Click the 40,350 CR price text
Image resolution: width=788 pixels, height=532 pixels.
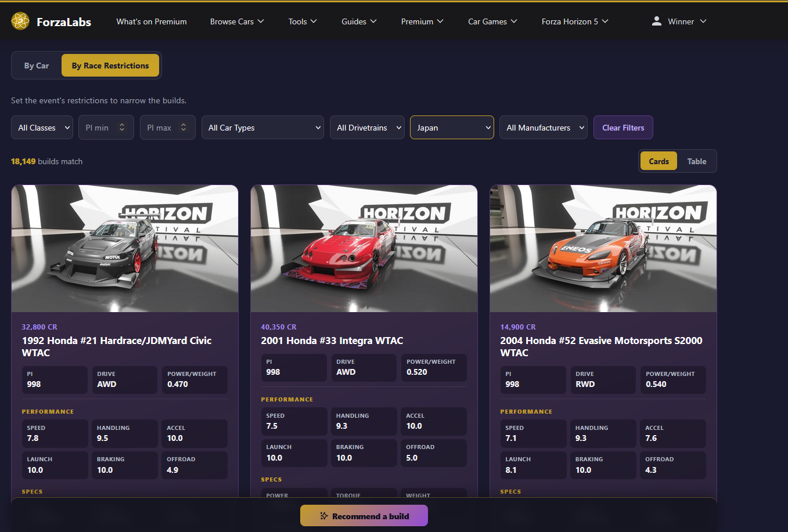(279, 327)
